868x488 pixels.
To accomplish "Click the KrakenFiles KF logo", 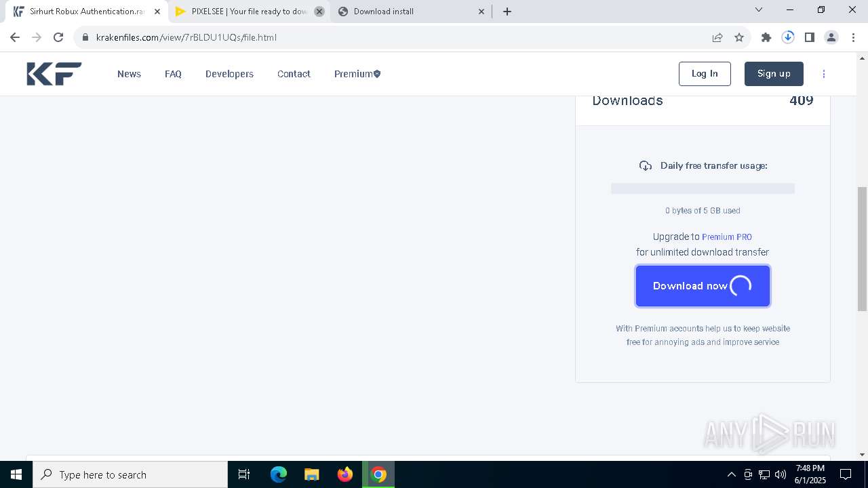I will (x=54, y=74).
